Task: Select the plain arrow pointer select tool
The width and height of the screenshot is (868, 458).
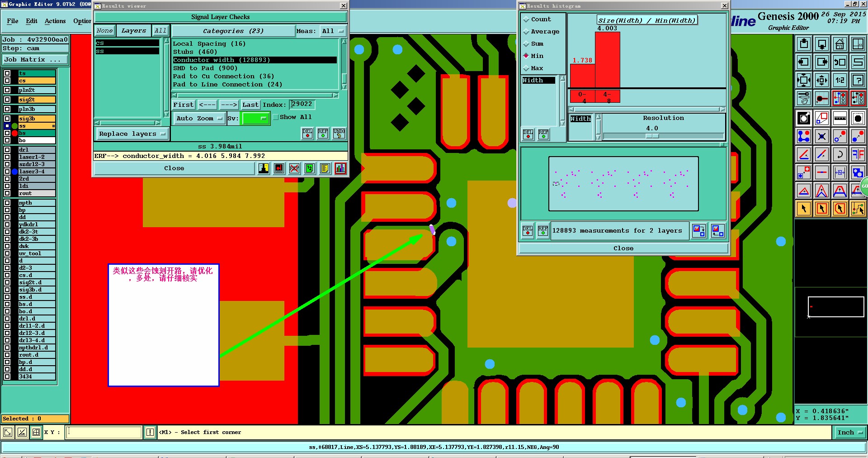Action: tap(804, 209)
